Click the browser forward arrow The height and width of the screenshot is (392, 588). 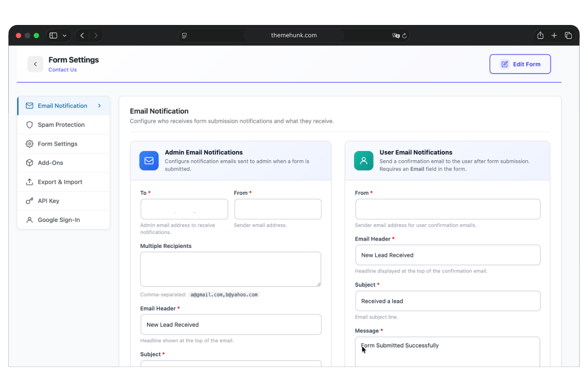(x=96, y=36)
